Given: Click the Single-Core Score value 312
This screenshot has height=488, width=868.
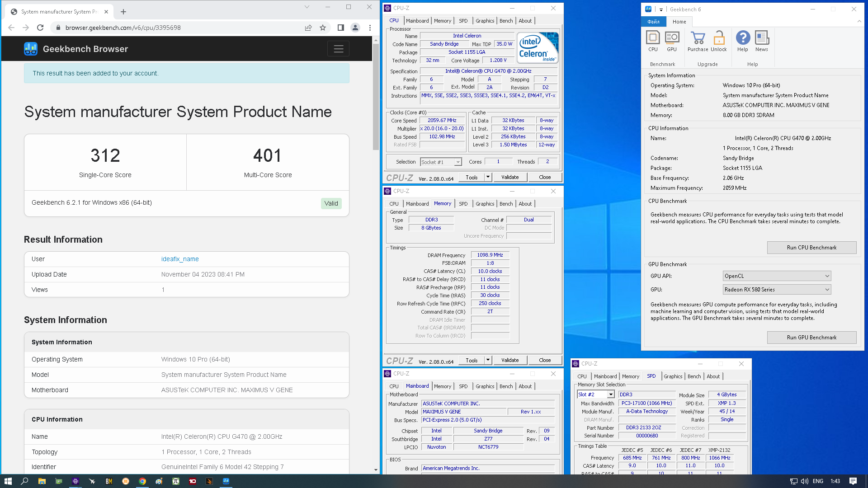Looking at the screenshot, I should [105, 156].
